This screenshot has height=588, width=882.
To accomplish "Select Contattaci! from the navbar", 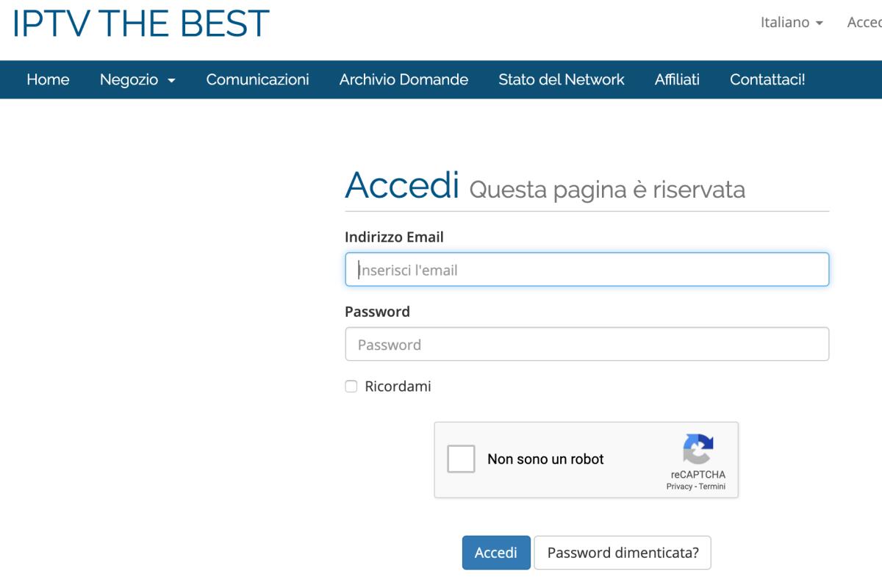I will (767, 80).
